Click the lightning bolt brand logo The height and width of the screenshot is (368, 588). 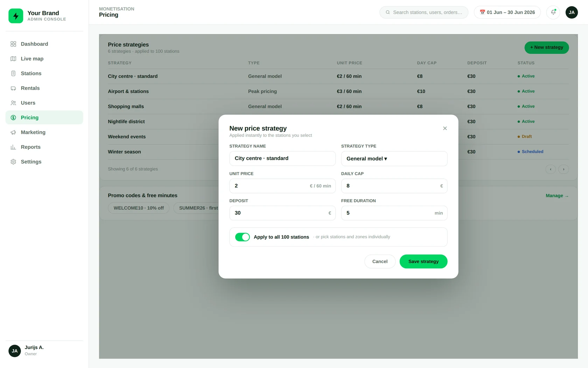pyautogui.click(x=16, y=16)
